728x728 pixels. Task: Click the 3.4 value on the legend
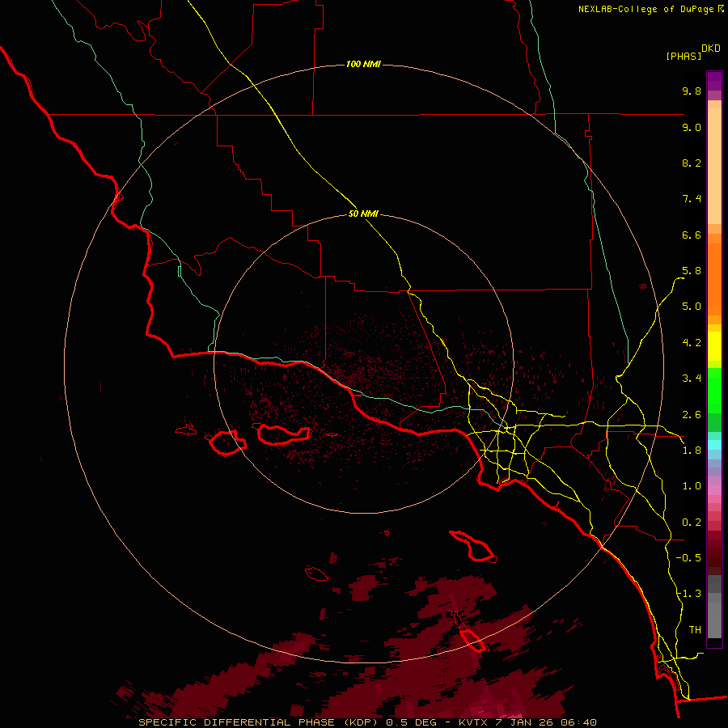pyautogui.click(x=692, y=379)
